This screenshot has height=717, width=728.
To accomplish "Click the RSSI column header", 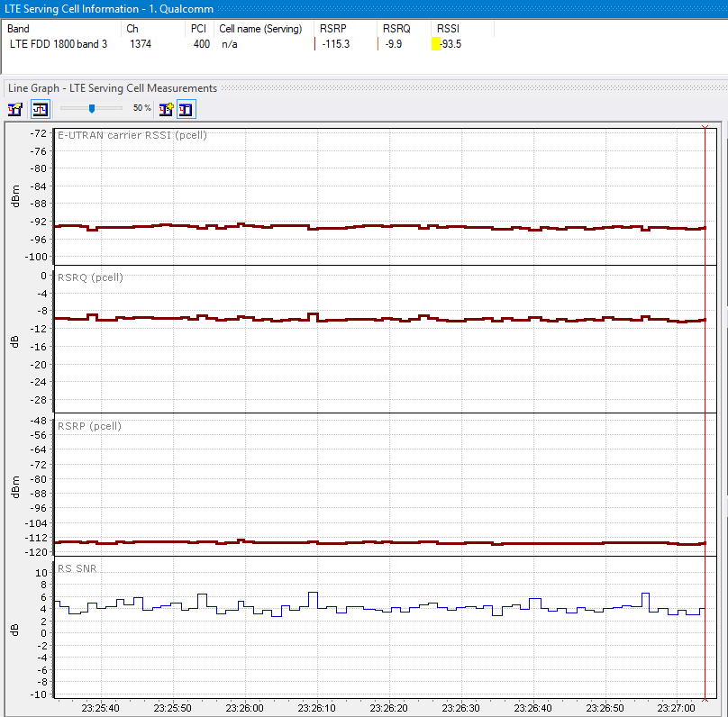I will (x=448, y=29).
